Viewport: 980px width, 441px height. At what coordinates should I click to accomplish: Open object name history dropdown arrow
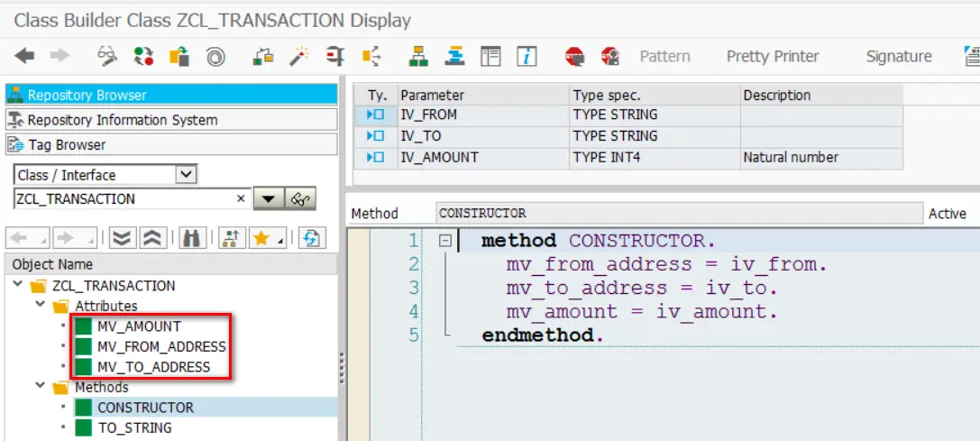[x=268, y=199]
